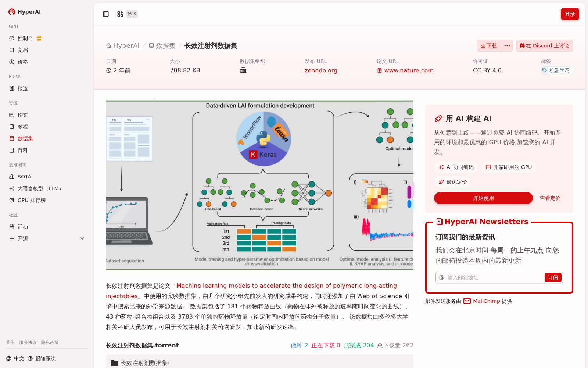
Task: Expand the 开源 menu chevron
Action: click(x=82, y=238)
